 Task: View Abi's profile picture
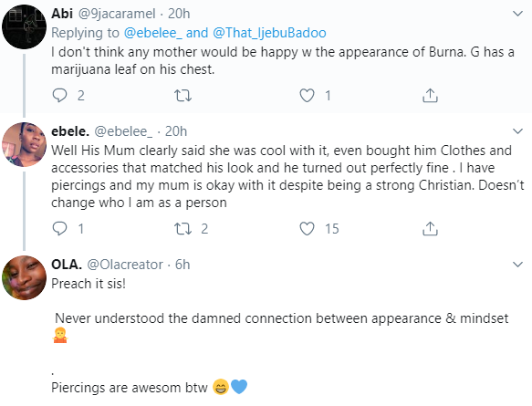point(24,26)
